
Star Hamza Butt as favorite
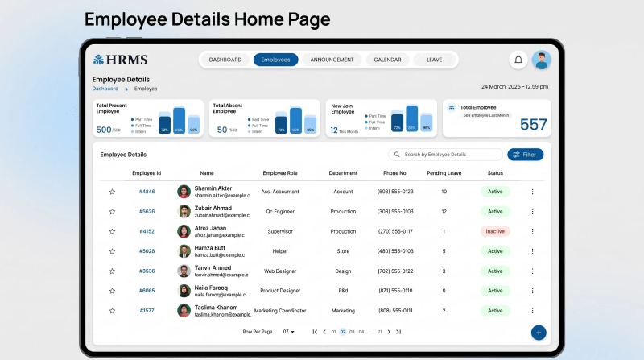click(x=112, y=251)
